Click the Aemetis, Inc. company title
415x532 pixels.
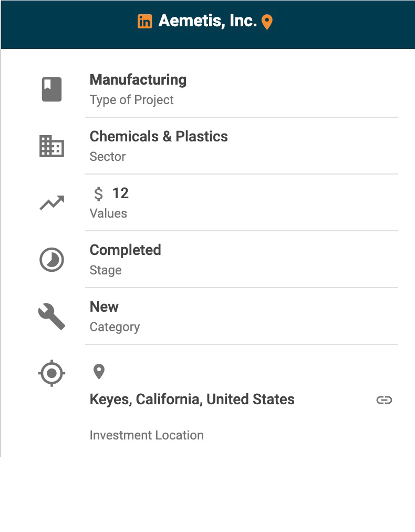tap(207, 21)
